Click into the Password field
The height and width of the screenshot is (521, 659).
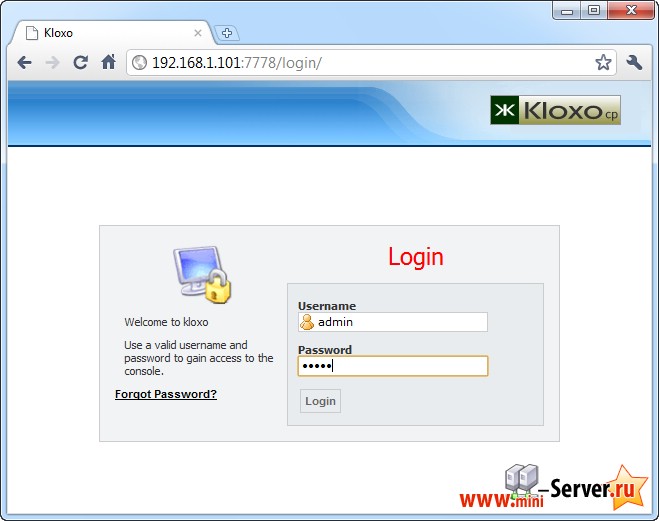point(393,366)
